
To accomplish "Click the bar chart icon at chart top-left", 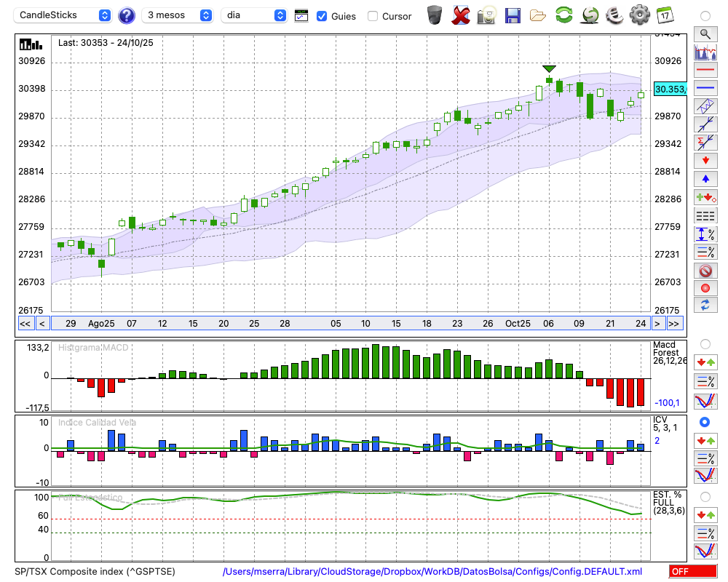I will tap(31, 44).
